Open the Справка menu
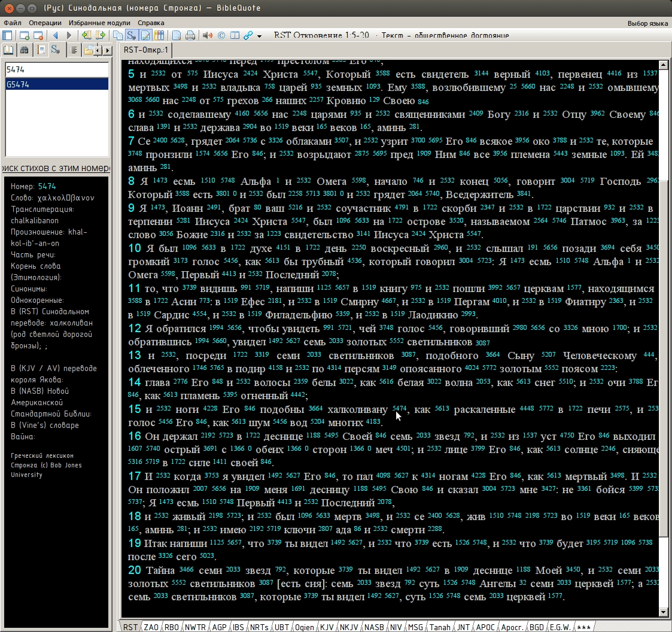The image size is (672, 632). (x=151, y=23)
